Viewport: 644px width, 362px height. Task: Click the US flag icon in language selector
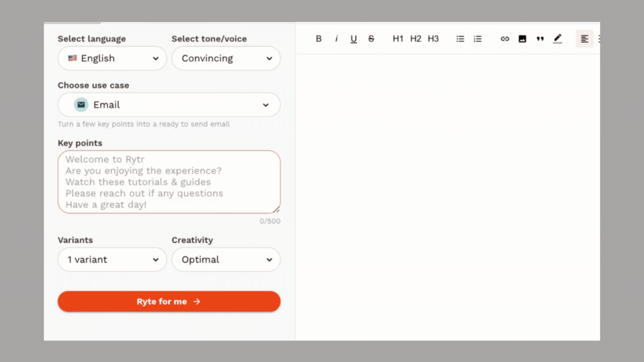point(72,58)
